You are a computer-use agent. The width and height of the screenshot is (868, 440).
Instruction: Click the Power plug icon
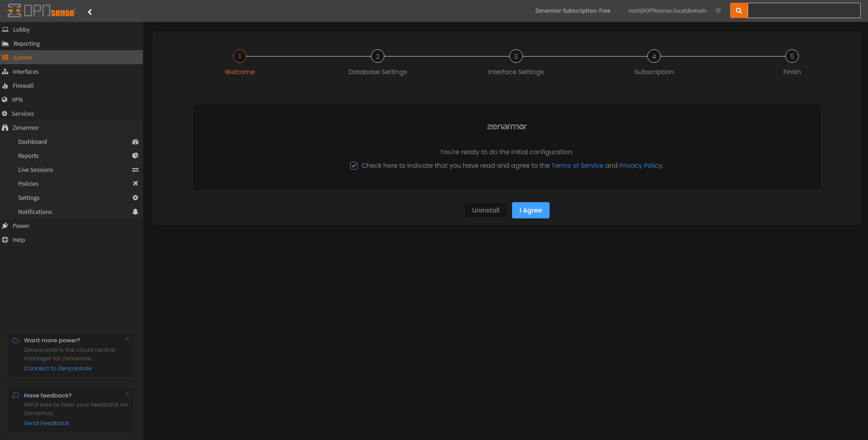(5, 226)
